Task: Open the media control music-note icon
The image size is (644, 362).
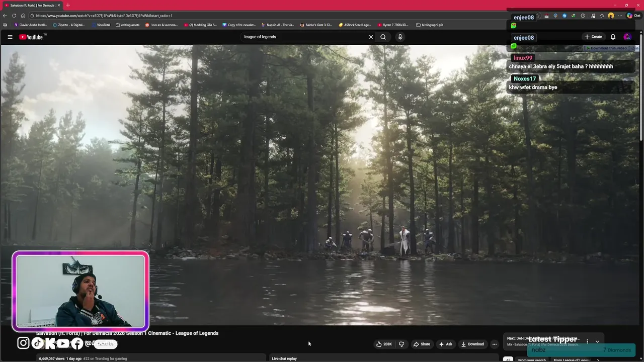Action: 593,16
